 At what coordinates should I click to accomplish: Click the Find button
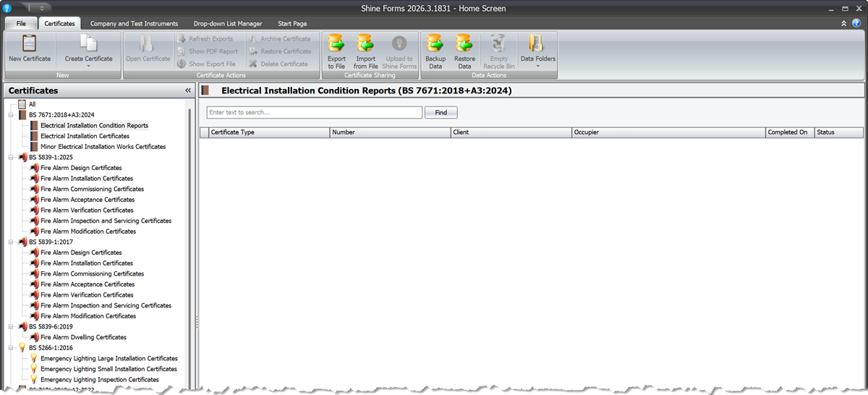tap(441, 113)
